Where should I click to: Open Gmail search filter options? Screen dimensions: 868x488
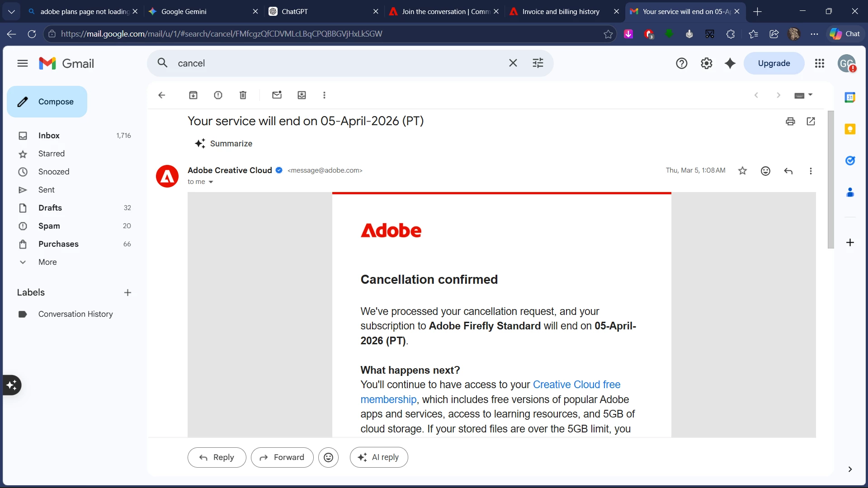[538, 63]
